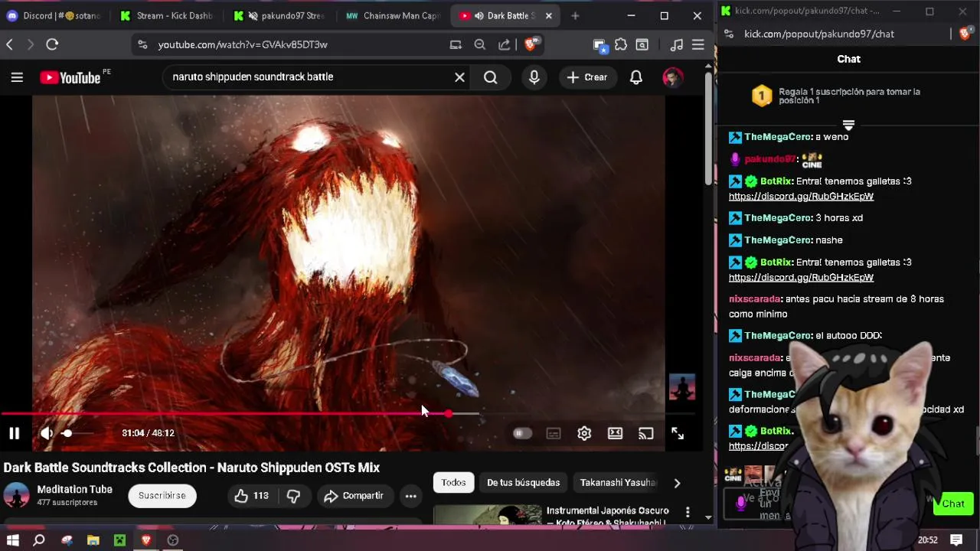The height and width of the screenshot is (551, 980).
Task: Select the Takanashi Yasuharu chip
Action: (618, 483)
